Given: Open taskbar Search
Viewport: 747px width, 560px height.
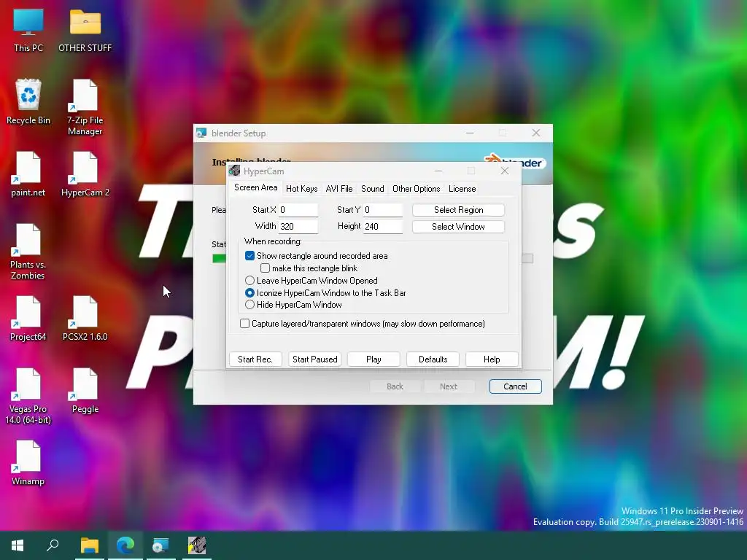Looking at the screenshot, I should tap(53, 545).
